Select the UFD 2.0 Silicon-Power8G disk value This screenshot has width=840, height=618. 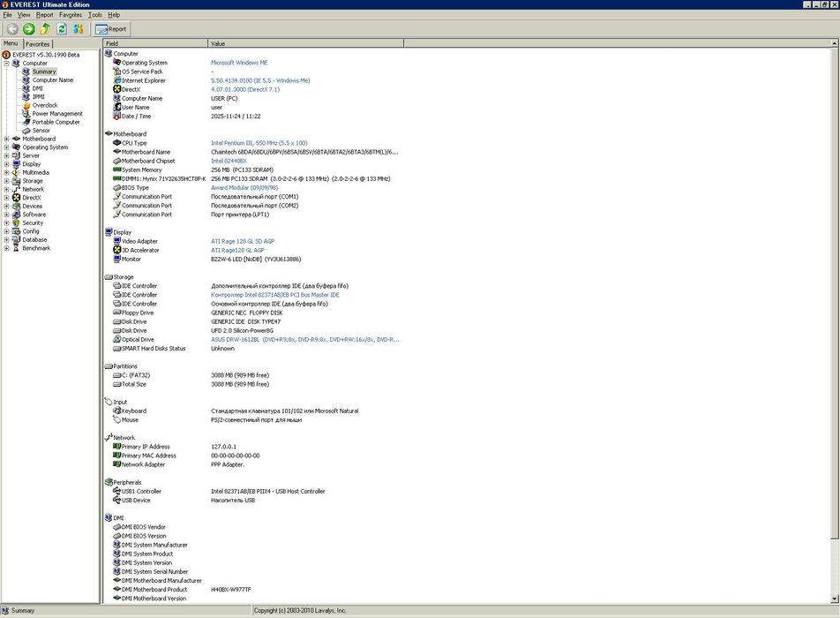242,331
